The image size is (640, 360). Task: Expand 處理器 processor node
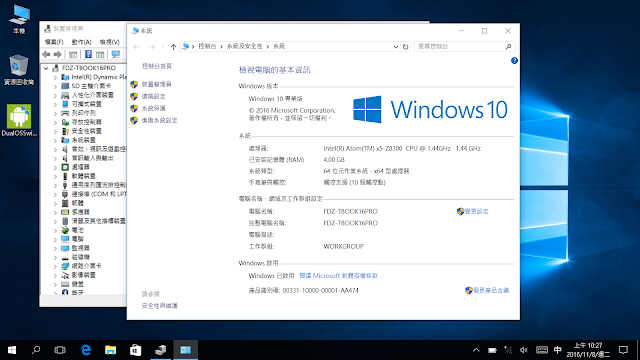point(55,167)
